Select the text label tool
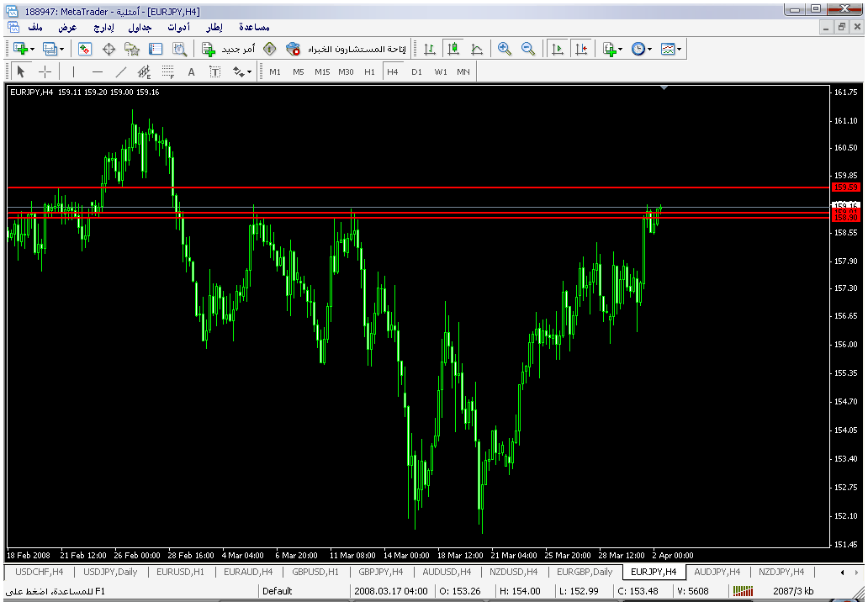 pos(191,72)
